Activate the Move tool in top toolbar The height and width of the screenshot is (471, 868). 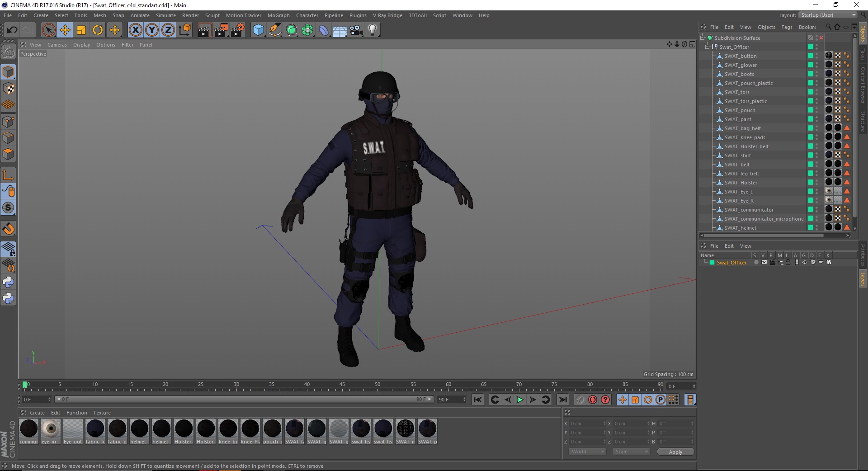[65, 30]
